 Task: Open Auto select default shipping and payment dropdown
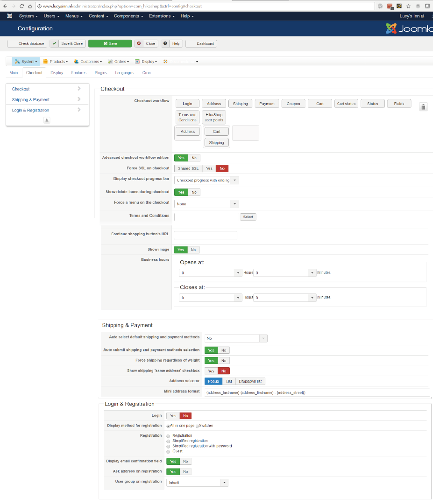click(x=236, y=338)
